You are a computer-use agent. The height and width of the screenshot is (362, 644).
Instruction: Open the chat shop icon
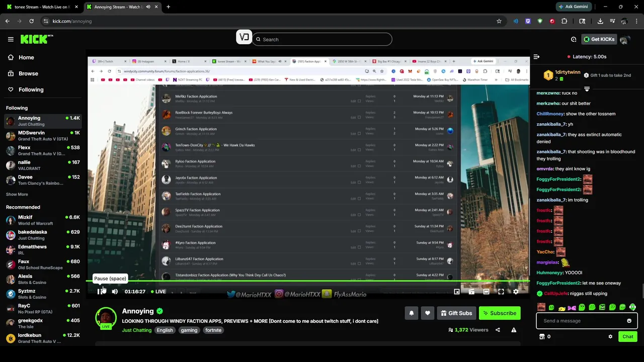point(542,336)
